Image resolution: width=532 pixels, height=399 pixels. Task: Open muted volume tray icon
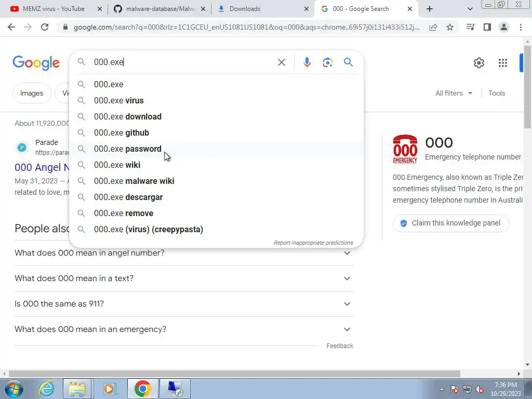[480, 389]
